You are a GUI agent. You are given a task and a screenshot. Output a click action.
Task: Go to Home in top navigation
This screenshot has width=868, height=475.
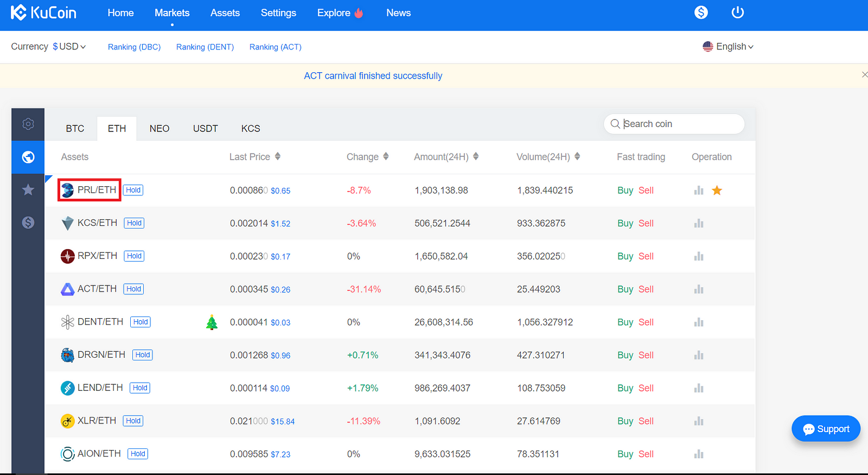click(x=120, y=12)
